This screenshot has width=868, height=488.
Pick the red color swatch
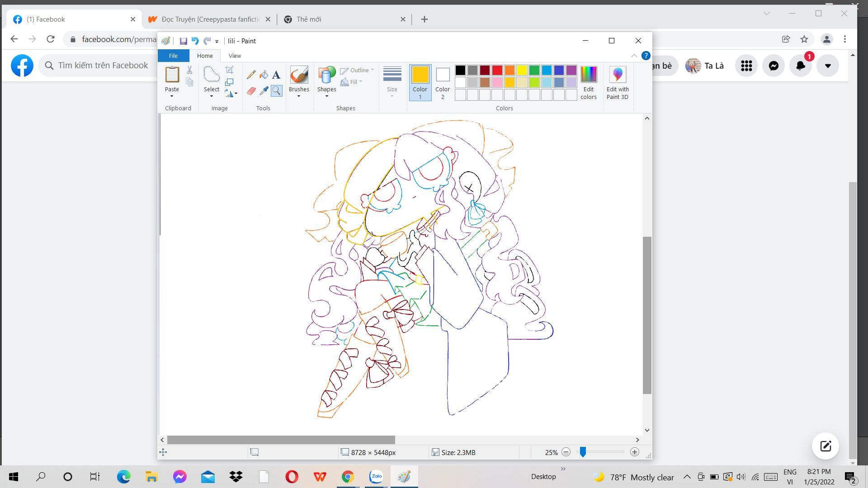pyautogui.click(x=497, y=70)
